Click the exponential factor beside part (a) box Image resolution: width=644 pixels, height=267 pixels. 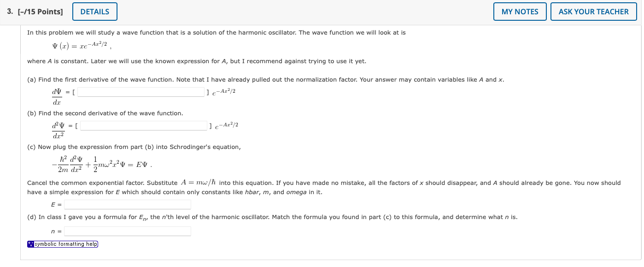(224, 91)
